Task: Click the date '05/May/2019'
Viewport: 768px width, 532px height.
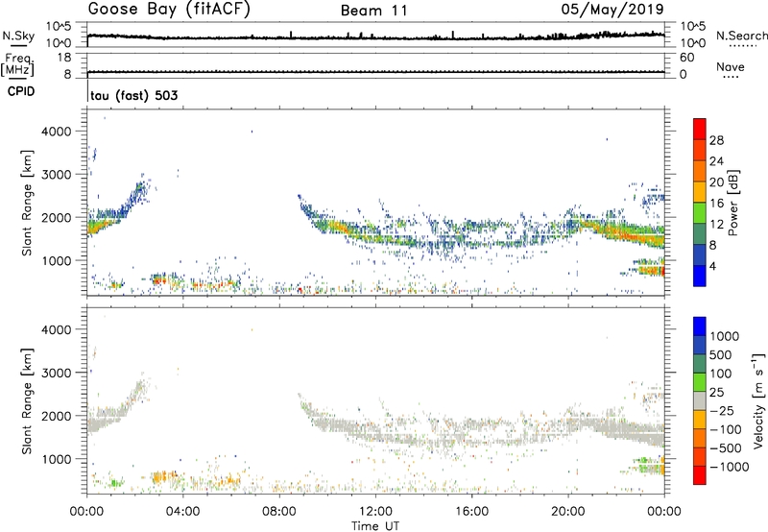Action: click(612, 10)
